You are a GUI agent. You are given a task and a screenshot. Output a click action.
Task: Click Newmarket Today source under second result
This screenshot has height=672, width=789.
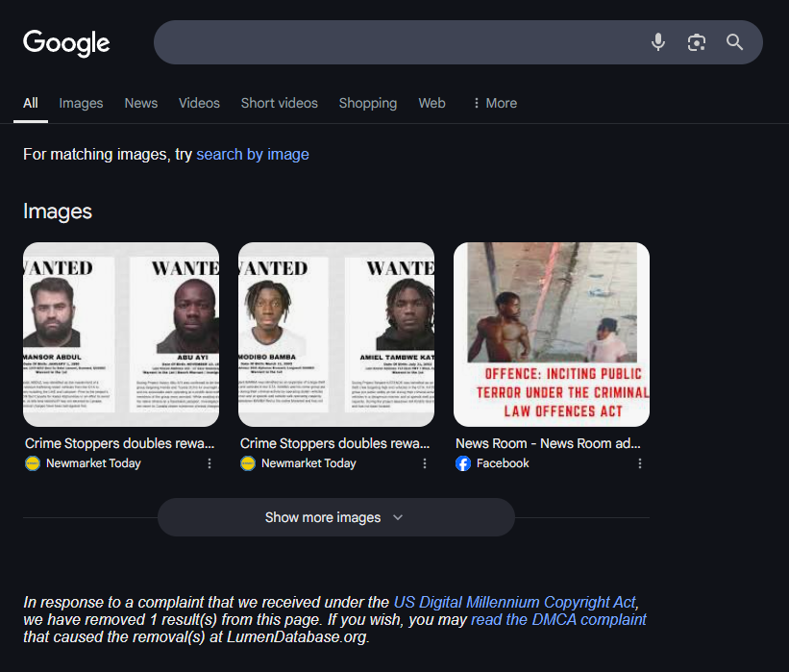coord(308,463)
